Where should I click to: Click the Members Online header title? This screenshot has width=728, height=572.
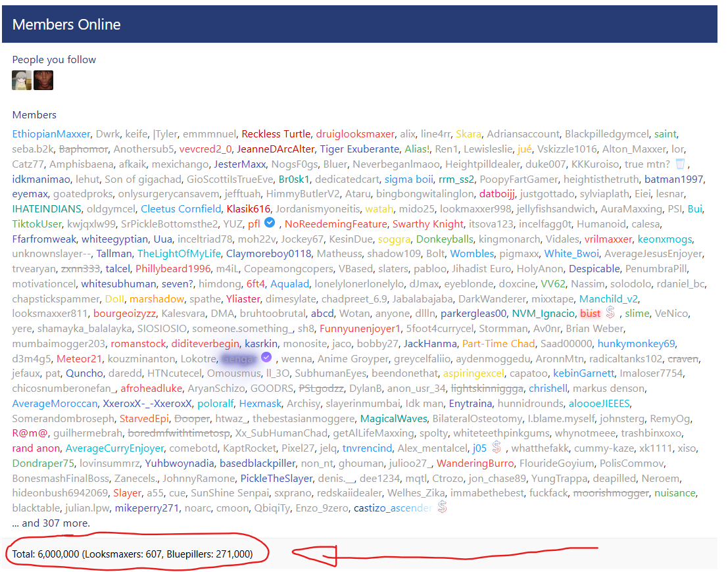pos(66,25)
